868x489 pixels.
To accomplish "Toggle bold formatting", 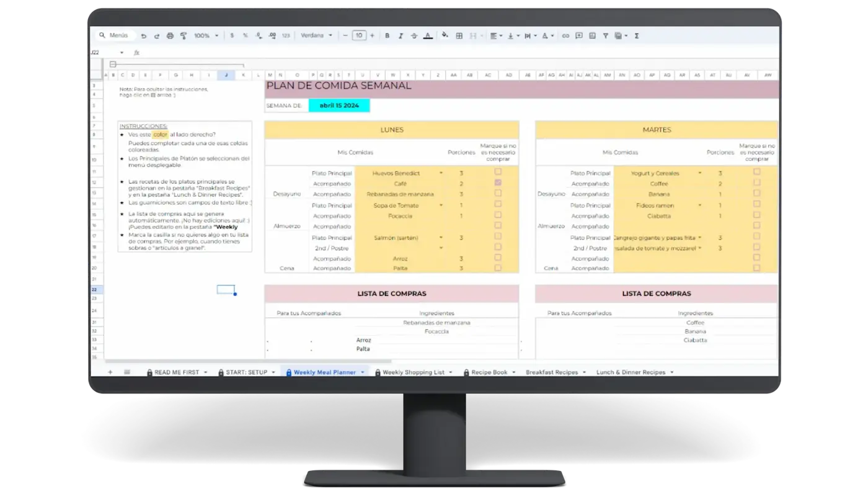I will tap(387, 36).
